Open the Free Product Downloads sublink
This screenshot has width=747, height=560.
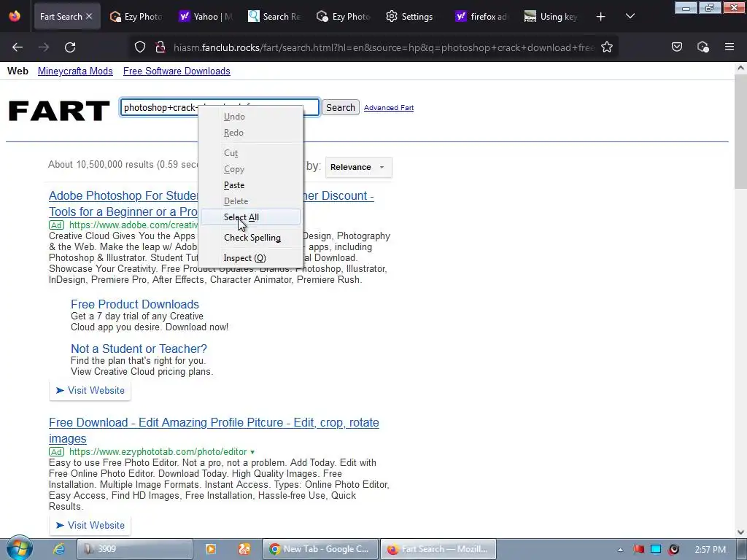click(135, 304)
